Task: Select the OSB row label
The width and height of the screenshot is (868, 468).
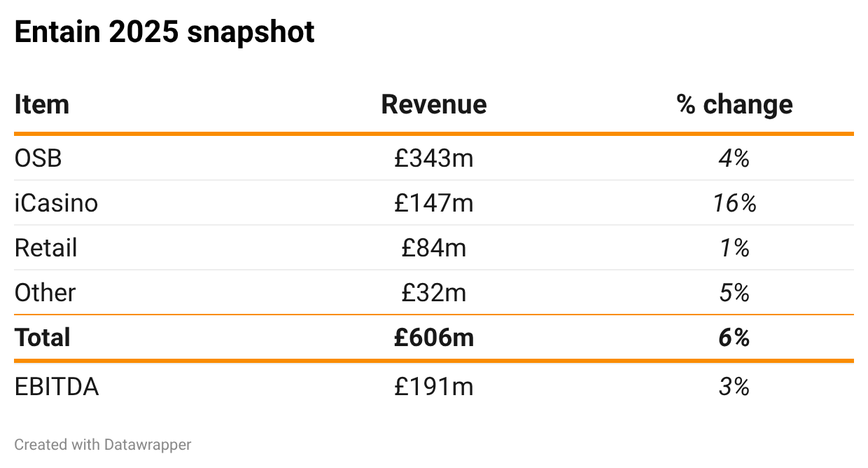Action: point(38,158)
